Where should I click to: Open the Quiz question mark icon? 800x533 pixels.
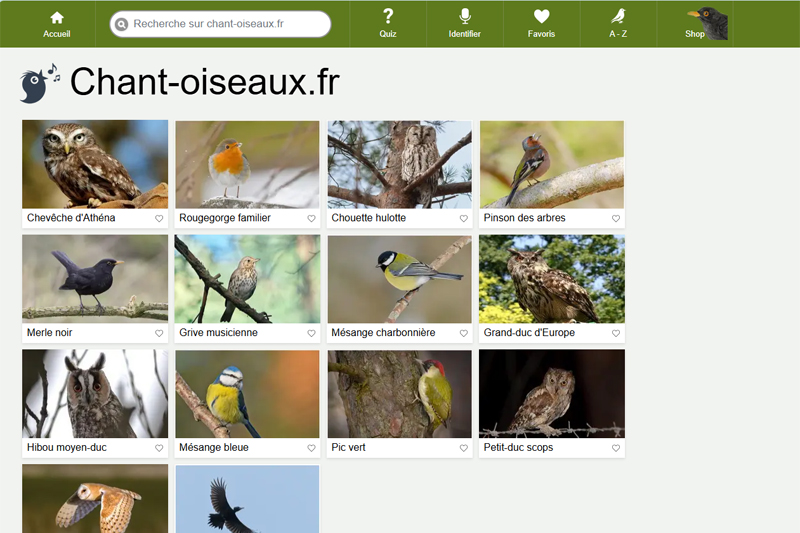click(388, 16)
